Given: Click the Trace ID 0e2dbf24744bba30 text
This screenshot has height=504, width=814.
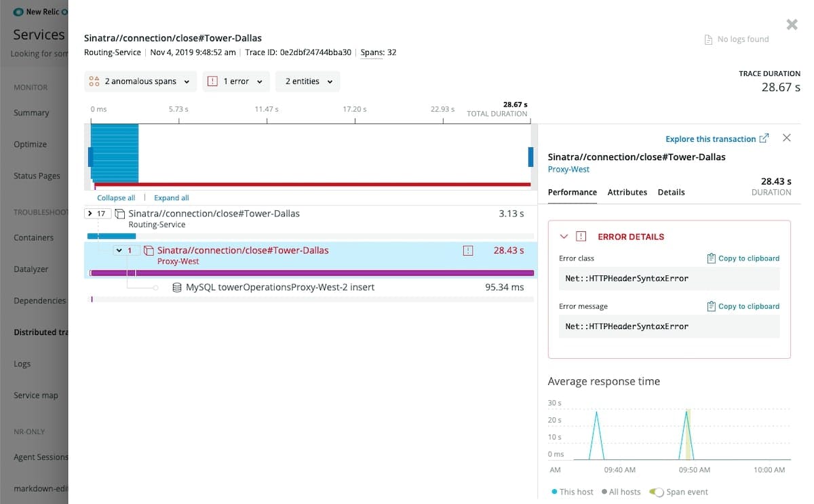Looking at the screenshot, I should [x=298, y=52].
